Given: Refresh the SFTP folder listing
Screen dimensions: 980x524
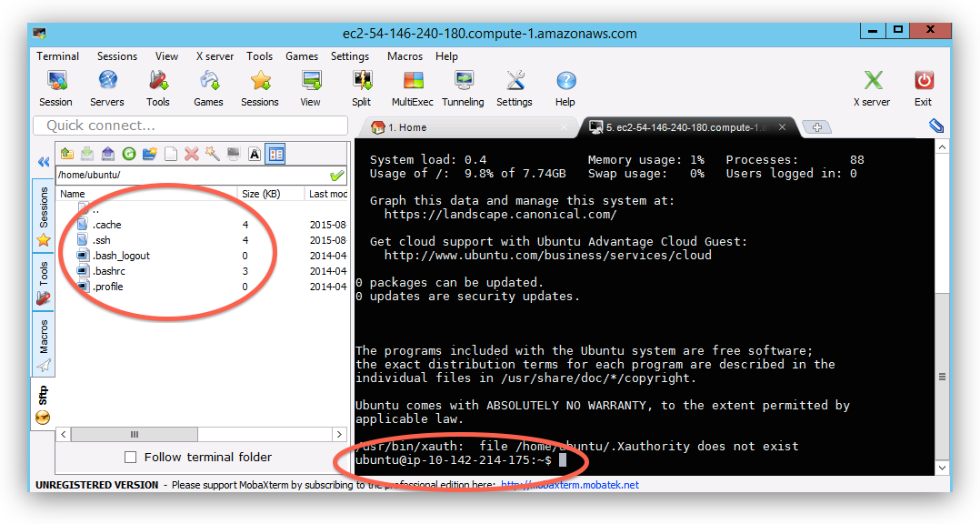Looking at the screenshot, I should tap(129, 154).
